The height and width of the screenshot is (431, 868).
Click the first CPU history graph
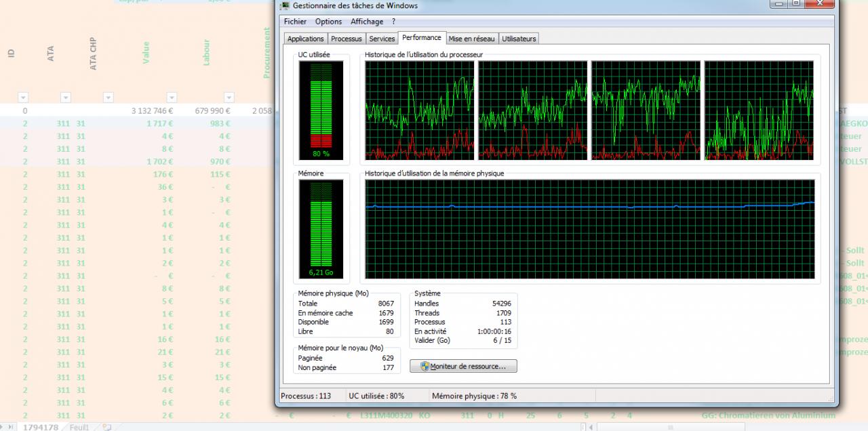click(419, 110)
